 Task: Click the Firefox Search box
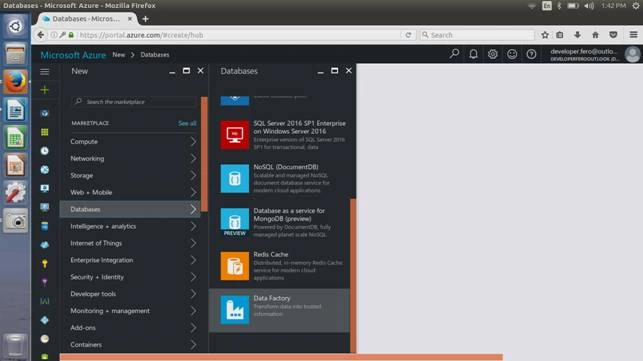pos(478,35)
